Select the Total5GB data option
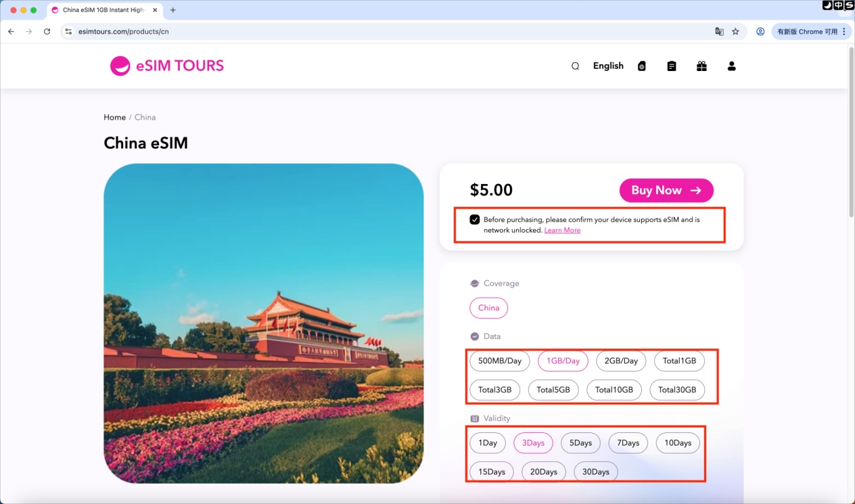This screenshot has height=504, width=855. pyautogui.click(x=553, y=390)
